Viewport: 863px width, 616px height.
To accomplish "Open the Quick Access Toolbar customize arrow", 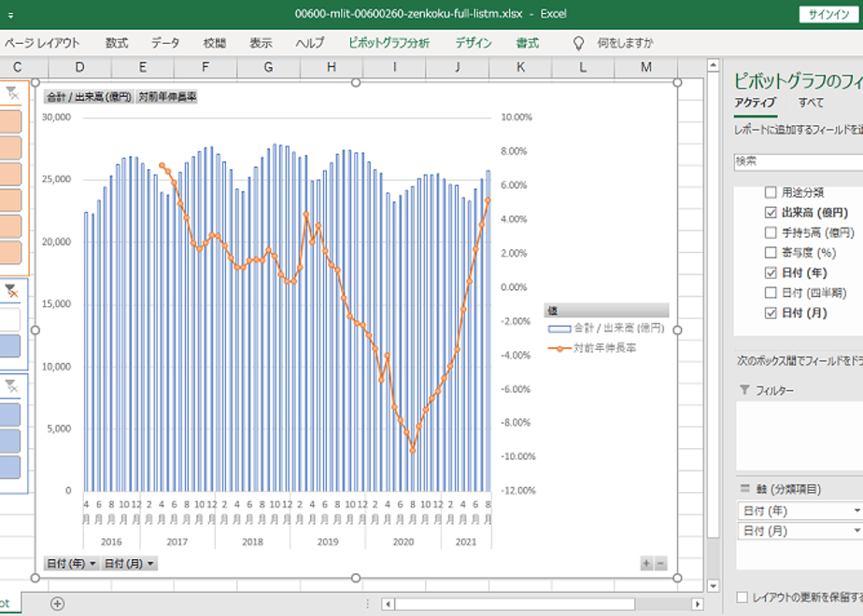I will pos(10,15).
